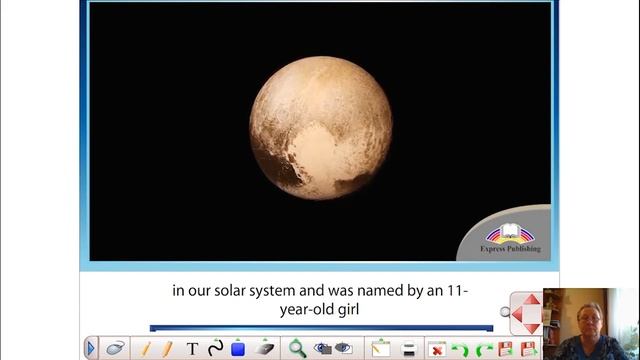Undo last action with green arrow
Viewport: 640px width, 360px height.
pyautogui.click(x=460, y=350)
